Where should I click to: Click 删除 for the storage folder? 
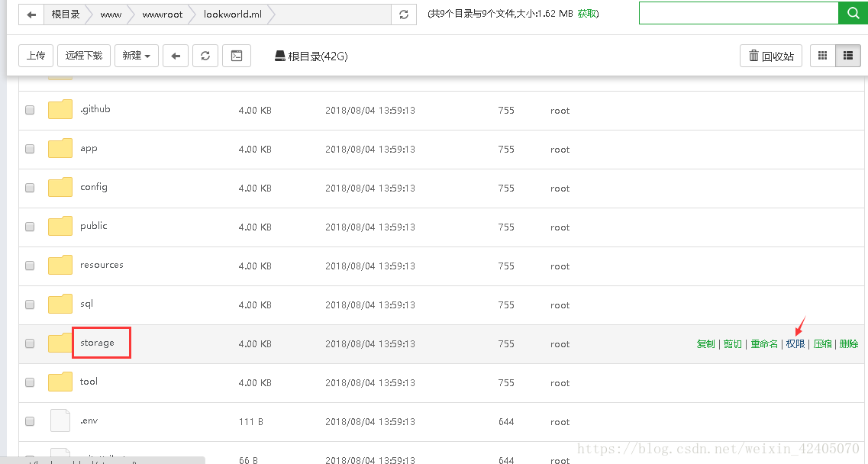[849, 344]
